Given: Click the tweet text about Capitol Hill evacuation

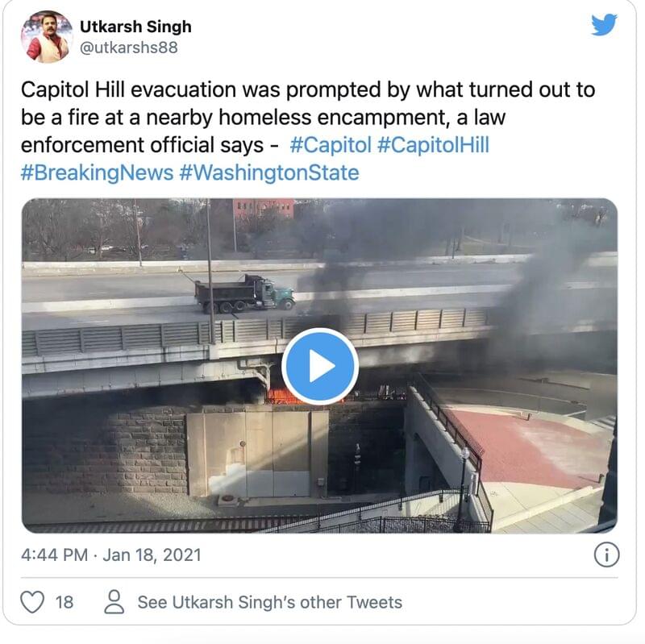Looking at the screenshot, I should [308, 117].
